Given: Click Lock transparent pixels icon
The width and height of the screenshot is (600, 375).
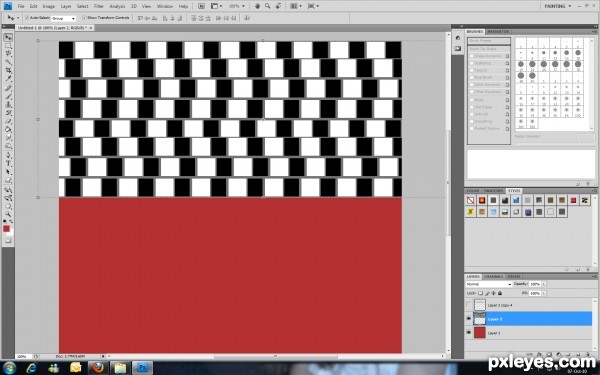Looking at the screenshot, I should [x=481, y=293].
